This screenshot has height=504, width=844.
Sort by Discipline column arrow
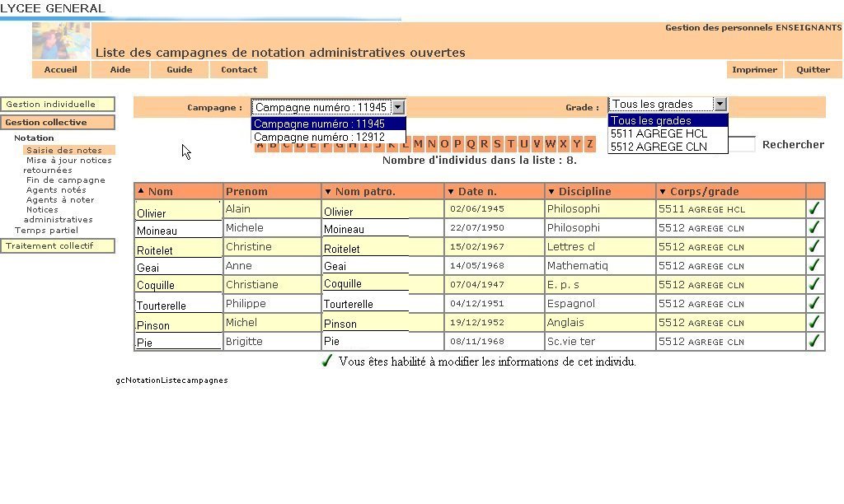[551, 192]
